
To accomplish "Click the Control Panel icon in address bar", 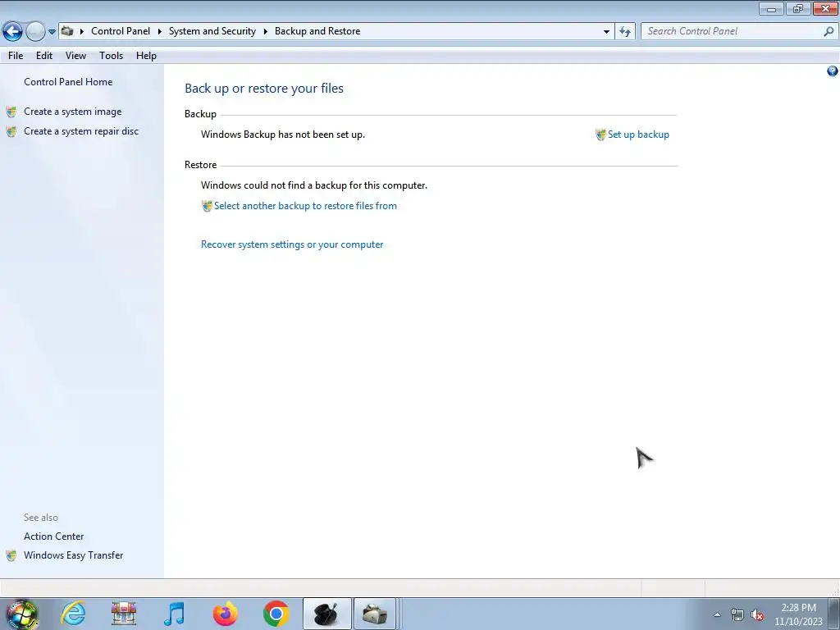I will pos(67,31).
